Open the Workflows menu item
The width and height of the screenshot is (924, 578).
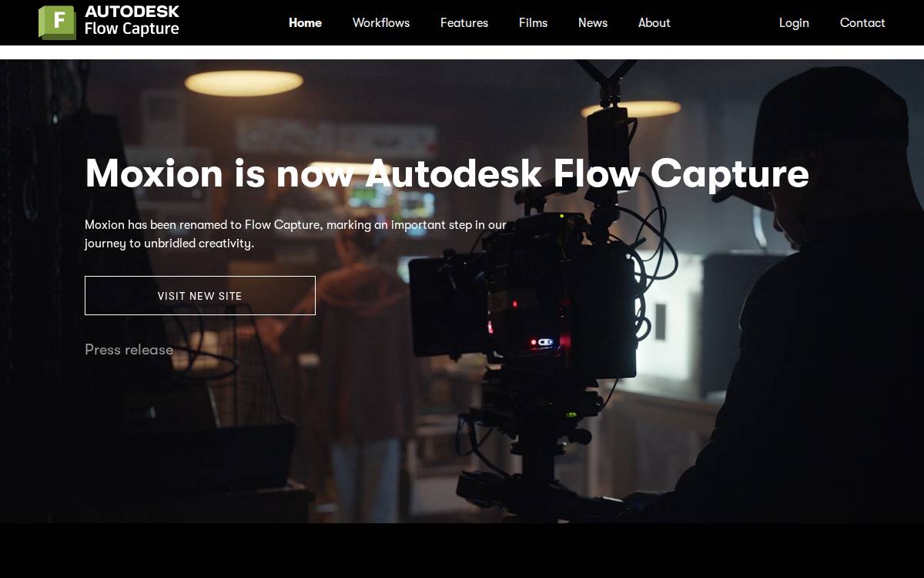(x=381, y=23)
